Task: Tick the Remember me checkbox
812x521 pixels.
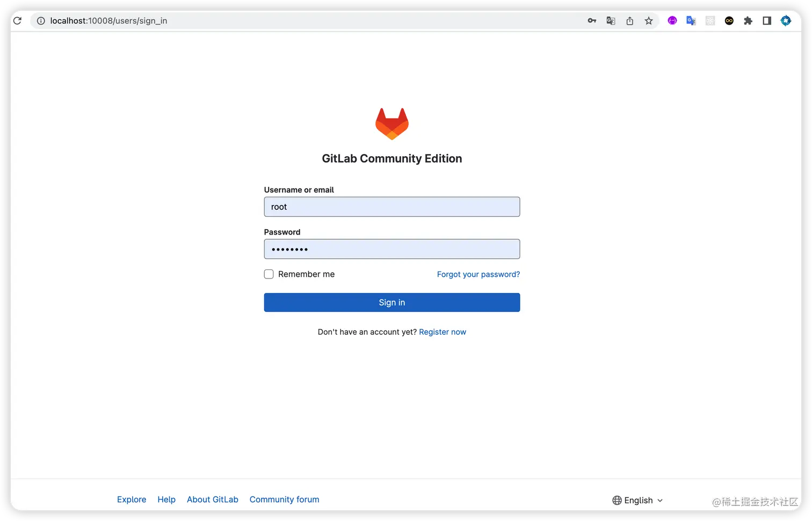Action: 269,274
